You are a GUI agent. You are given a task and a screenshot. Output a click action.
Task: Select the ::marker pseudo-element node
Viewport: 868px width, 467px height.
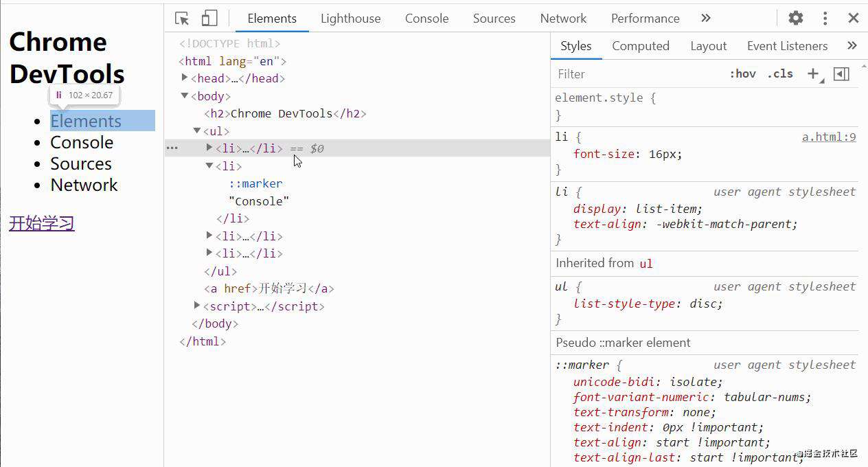pos(255,183)
